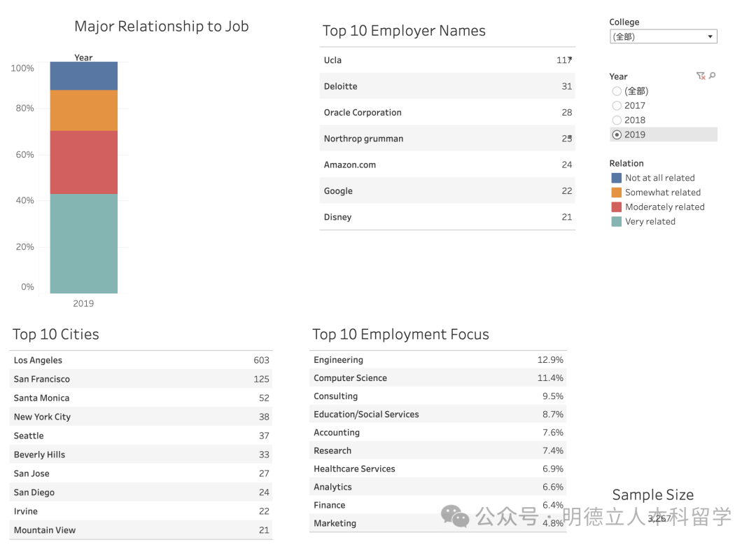This screenshot has width=756, height=547.
Task: Select the 2019 year radio button
Action: (617, 135)
